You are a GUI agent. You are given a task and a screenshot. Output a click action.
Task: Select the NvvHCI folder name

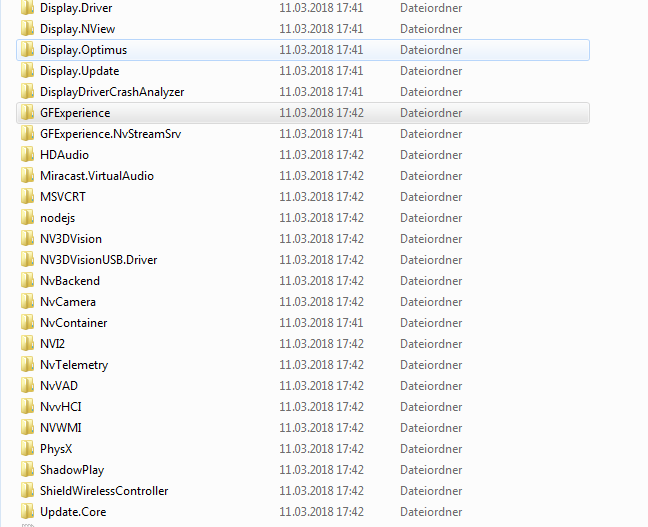[x=61, y=407]
